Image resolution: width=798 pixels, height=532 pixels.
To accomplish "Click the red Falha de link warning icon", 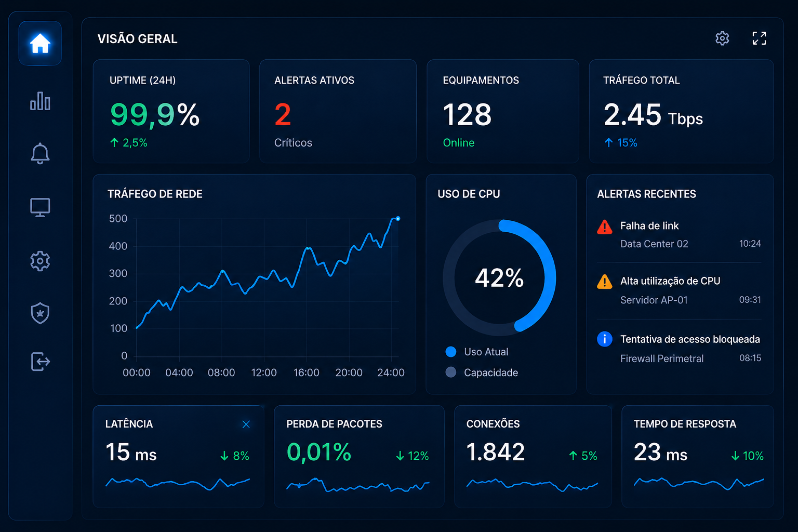I will [605, 227].
